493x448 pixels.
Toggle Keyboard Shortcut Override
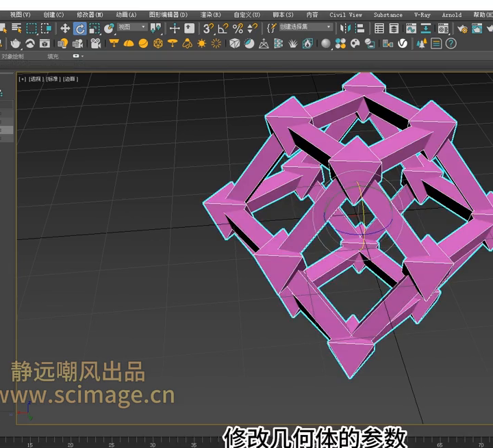[189, 28]
